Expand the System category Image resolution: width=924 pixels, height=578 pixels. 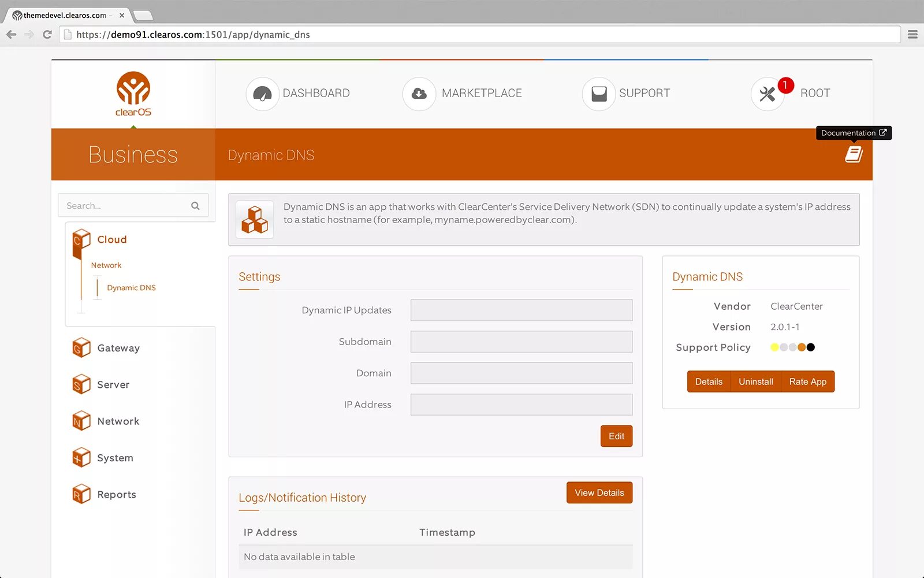click(x=115, y=458)
